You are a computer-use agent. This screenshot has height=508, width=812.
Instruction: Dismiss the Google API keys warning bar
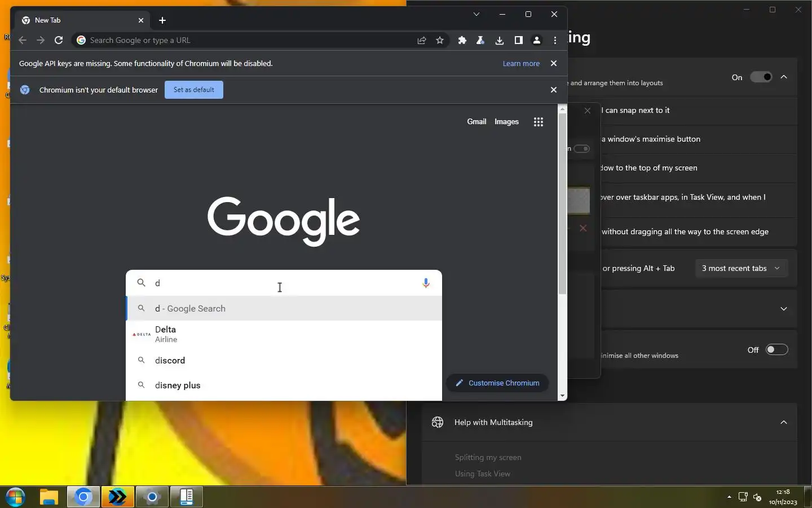(x=554, y=63)
